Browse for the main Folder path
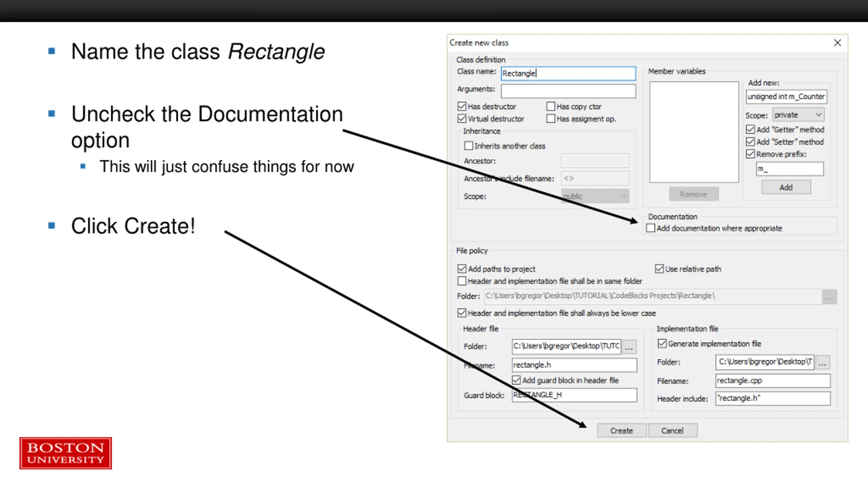This screenshot has height=488, width=868. click(829, 297)
